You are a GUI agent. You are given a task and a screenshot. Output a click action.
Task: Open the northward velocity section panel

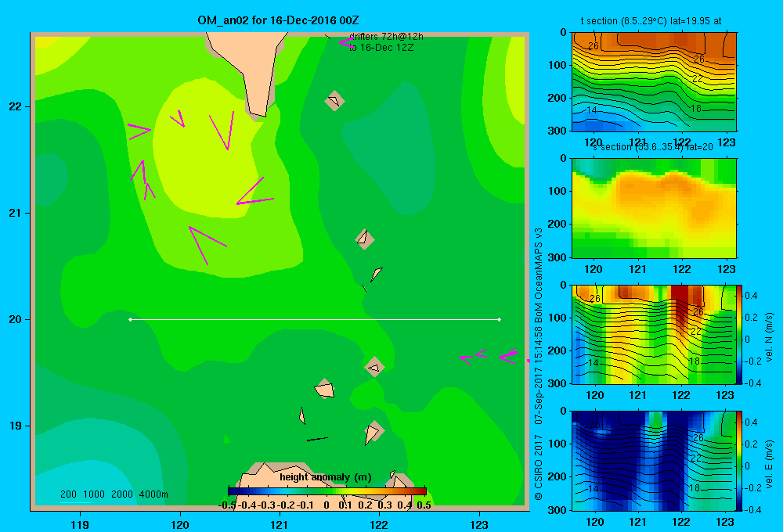[654, 334]
